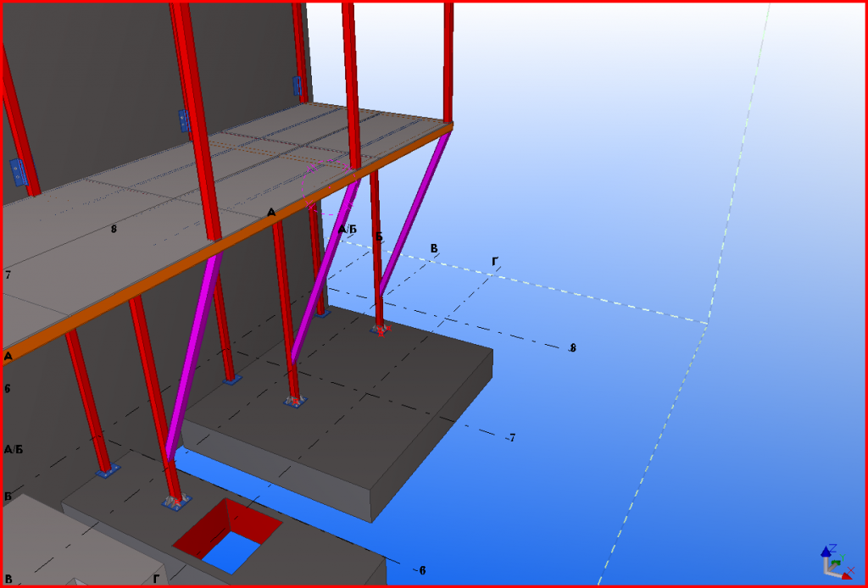
Task: Click grid label А on the orange slab edge
Action: point(270,213)
